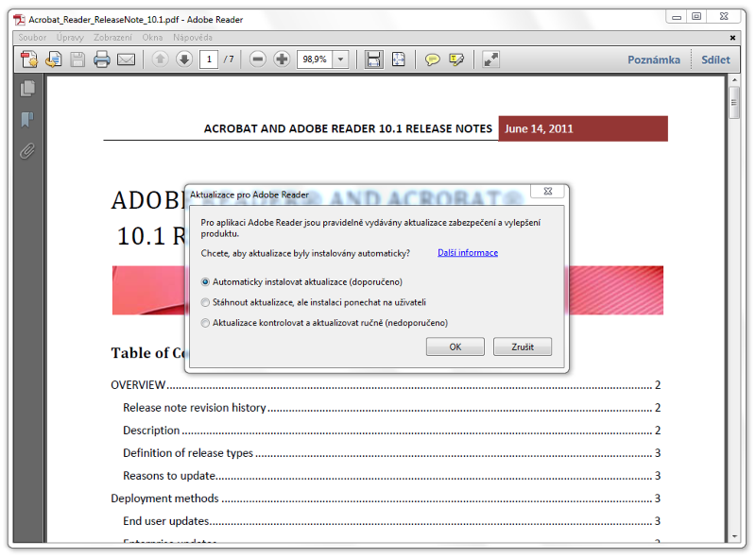Open the Nápověda menu
Viewport: 756px width, 558px height.
pyautogui.click(x=193, y=37)
